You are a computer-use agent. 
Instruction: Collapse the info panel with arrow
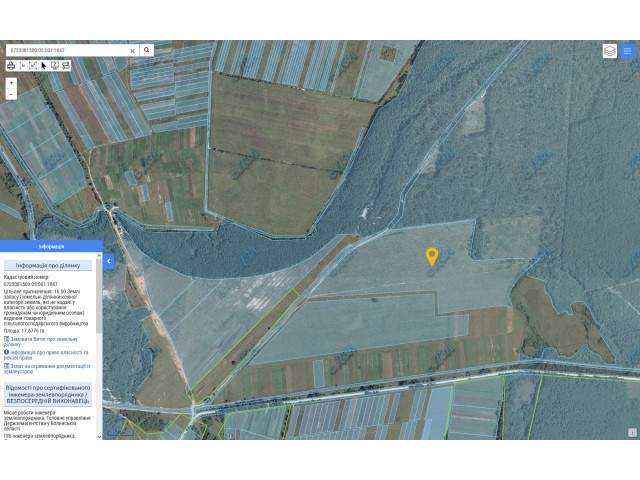point(109,261)
